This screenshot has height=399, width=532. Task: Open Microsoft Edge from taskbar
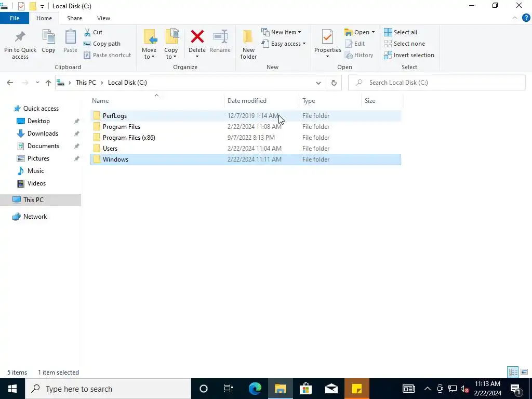pos(255,389)
